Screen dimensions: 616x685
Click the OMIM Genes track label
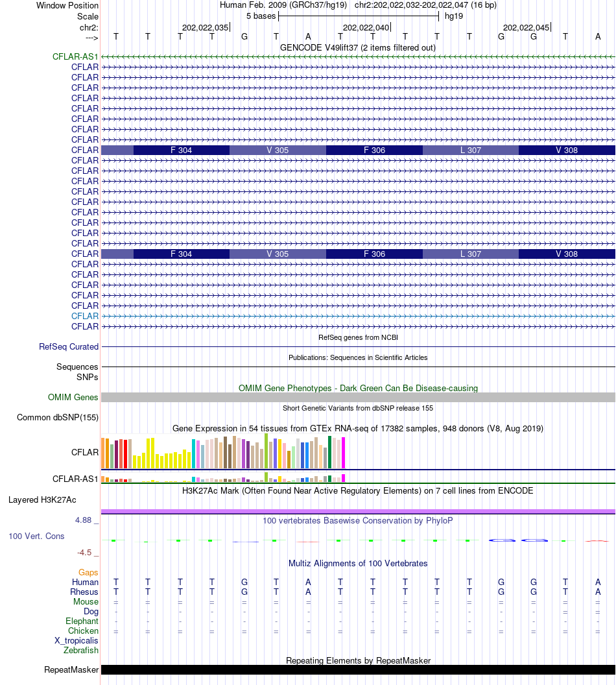(x=73, y=397)
